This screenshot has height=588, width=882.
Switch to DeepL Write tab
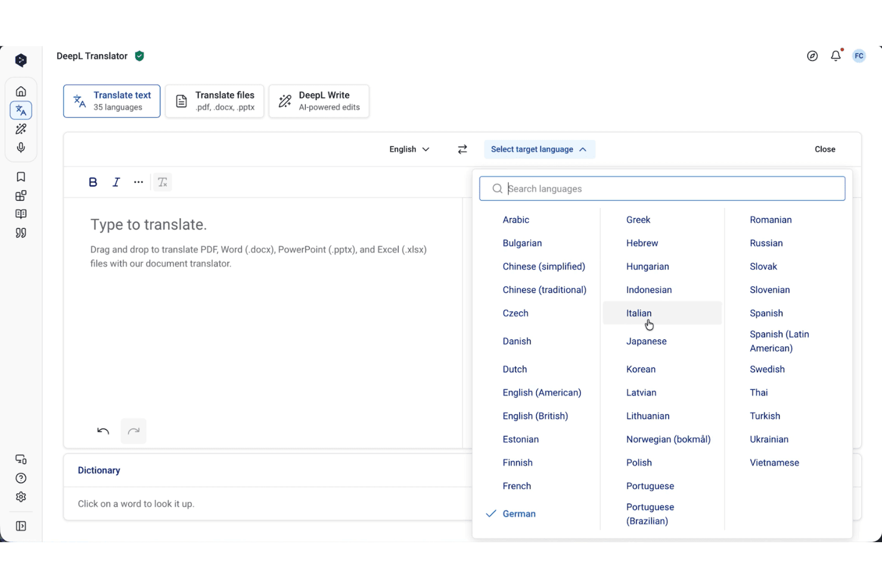pyautogui.click(x=319, y=101)
